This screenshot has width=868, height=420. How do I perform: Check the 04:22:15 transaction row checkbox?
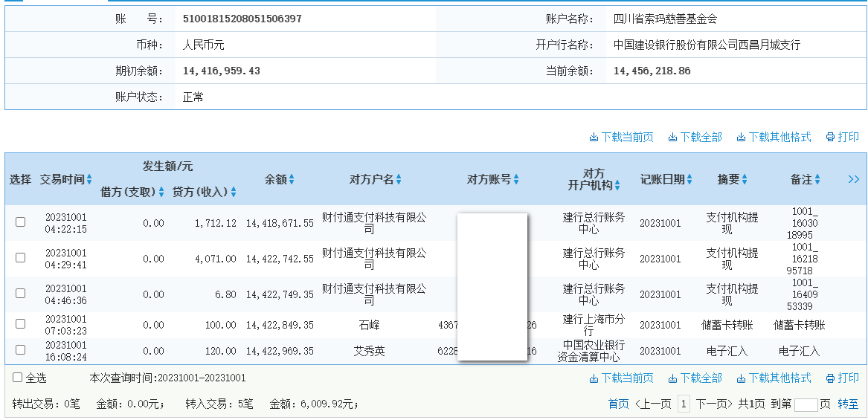[x=21, y=222]
